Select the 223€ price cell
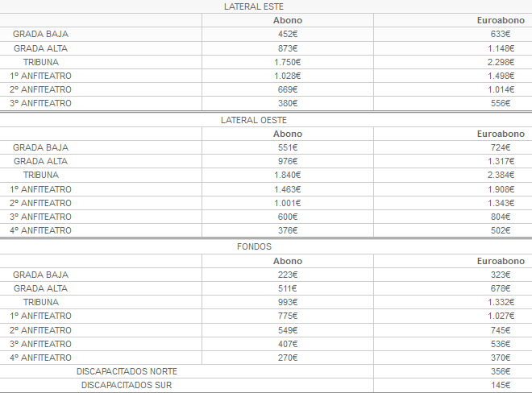Screen dimensions: 532x393 (x=288, y=275)
